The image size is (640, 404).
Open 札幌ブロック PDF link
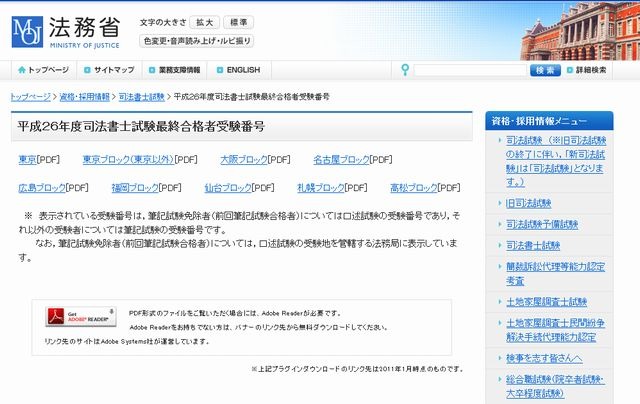tap(321, 188)
